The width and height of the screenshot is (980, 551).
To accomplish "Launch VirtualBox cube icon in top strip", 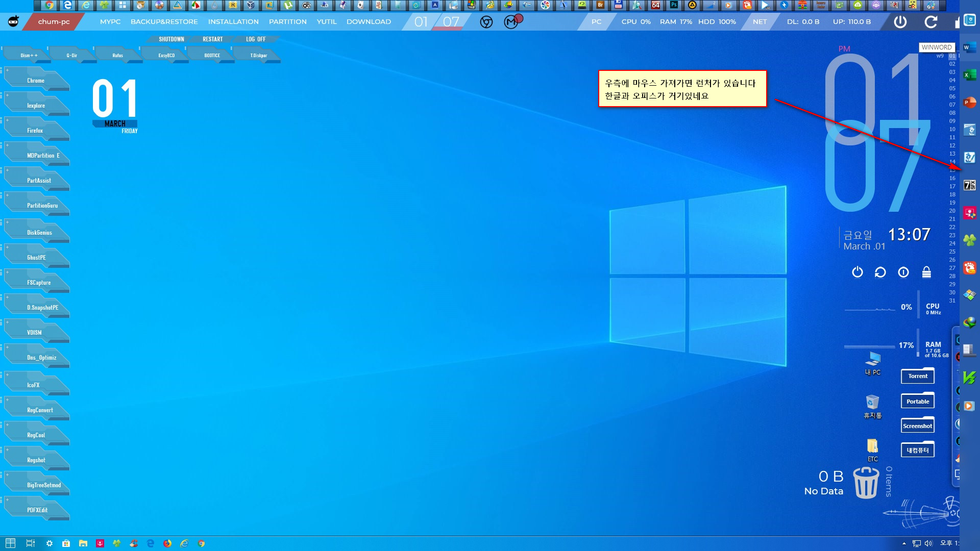I will click(x=251, y=5).
